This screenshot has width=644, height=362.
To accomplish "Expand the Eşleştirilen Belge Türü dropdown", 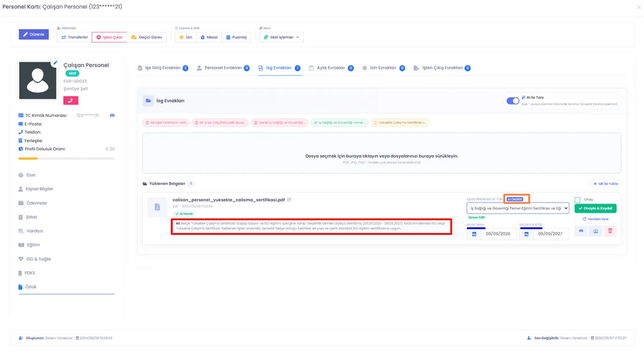I will 518,208.
